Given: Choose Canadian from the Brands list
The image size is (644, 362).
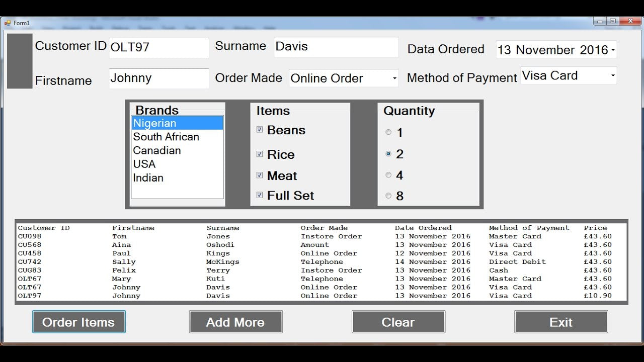Looking at the screenshot, I should [157, 150].
